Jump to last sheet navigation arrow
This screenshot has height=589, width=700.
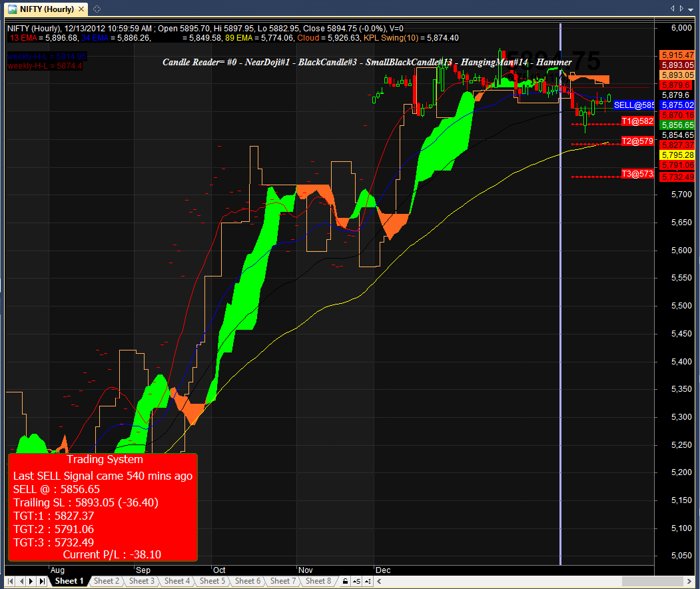click(42, 581)
